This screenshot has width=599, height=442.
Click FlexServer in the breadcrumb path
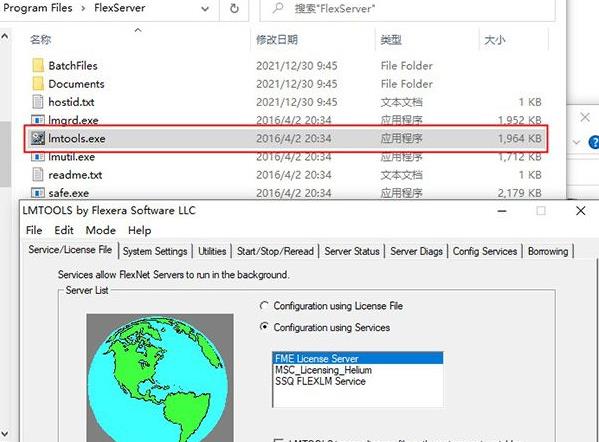pyautogui.click(x=120, y=8)
